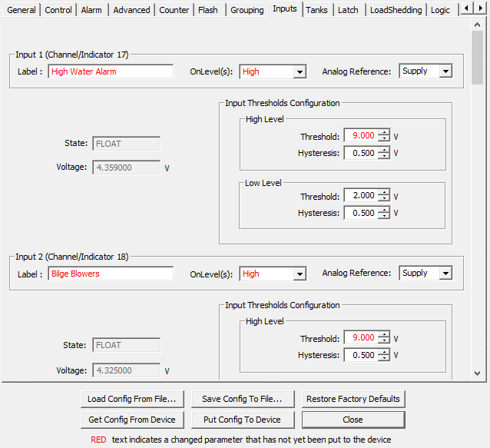Open Input 1 OnLevel(s) dropdown
490x448 pixels.
[x=299, y=71]
